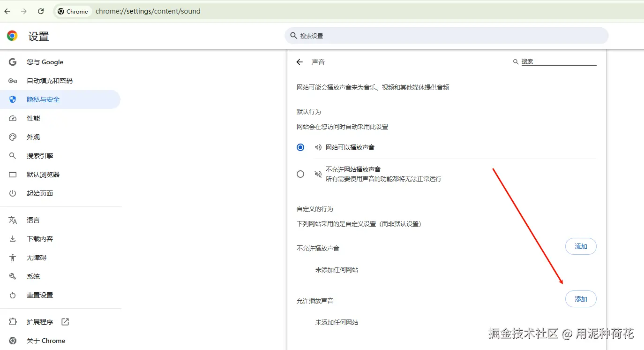Focus the 搜索设置 search field
This screenshot has width=644, height=350.
click(446, 36)
